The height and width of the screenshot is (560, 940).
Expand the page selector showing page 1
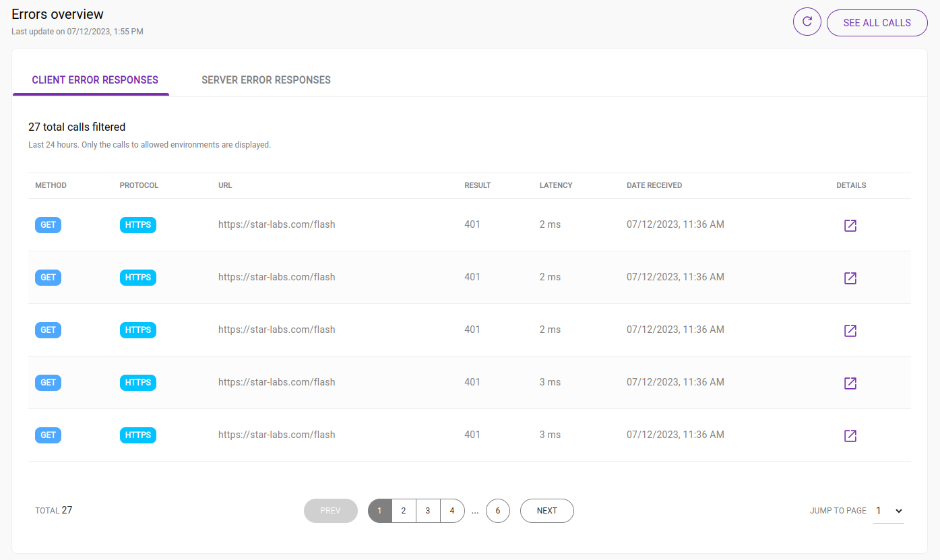889,511
